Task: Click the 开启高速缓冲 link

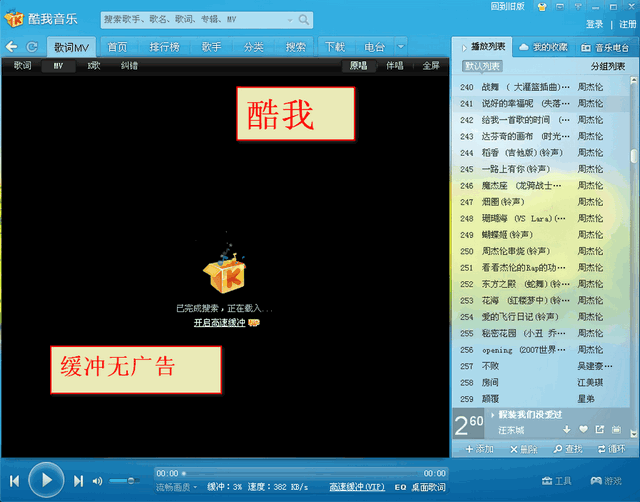Action: pos(220,323)
